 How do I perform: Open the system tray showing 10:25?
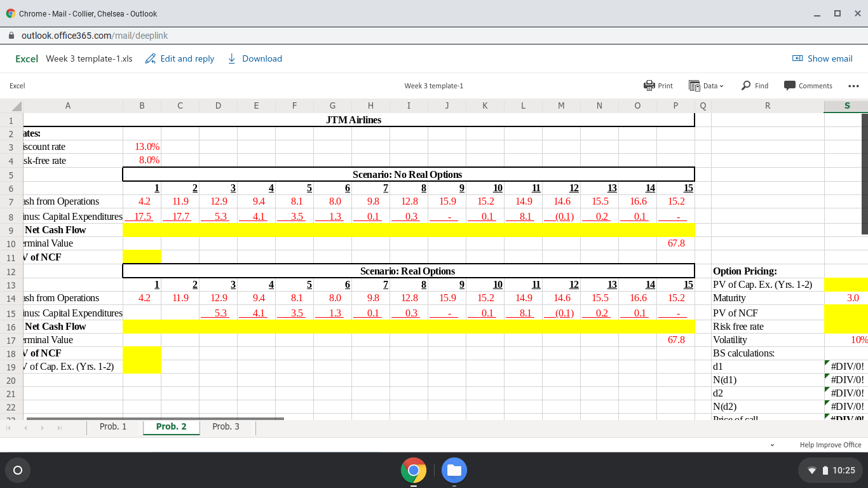click(831, 470)
